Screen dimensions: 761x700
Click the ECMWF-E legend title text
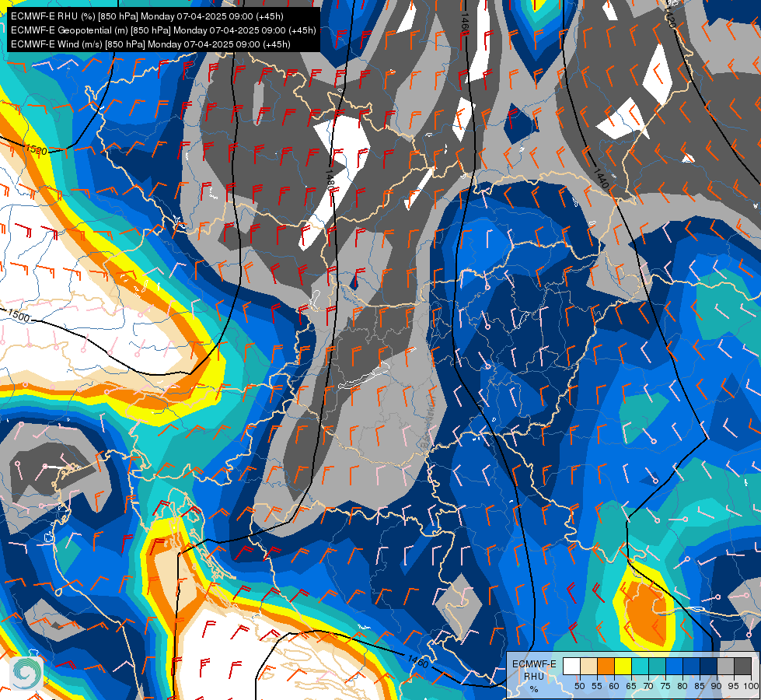(x=534, y=664)
